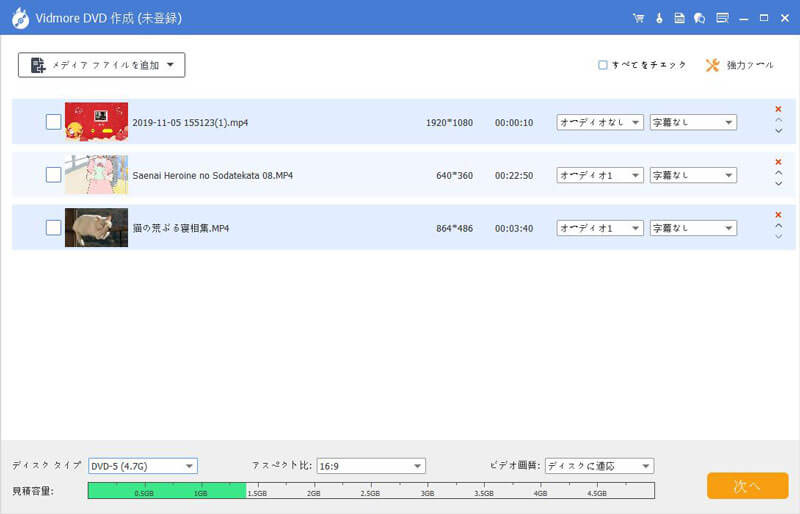
Task: Click the 00:22:50 duration value
Action: tap(514, 176)
